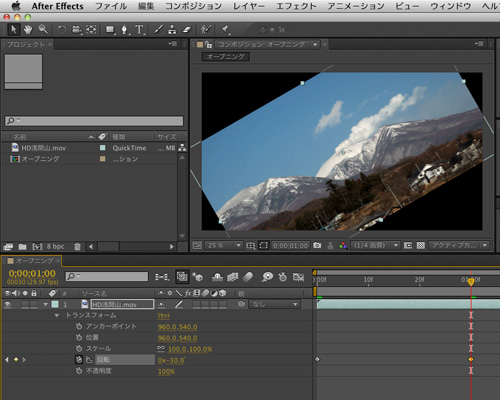The width and height of the screenshot is (500, 400).
Task: Select the Puppet Pin tool
Action: pyautogui.click(x=225, y=30)
